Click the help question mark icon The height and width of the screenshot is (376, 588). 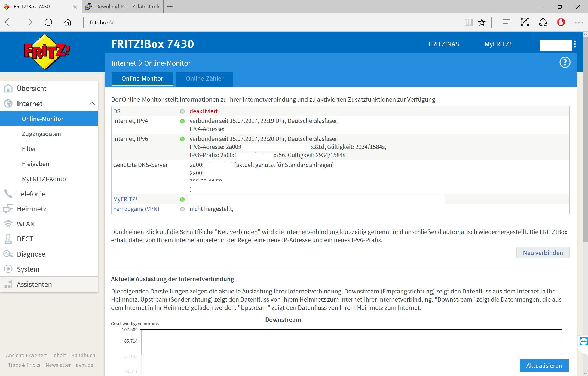click(x=565, y=63)
